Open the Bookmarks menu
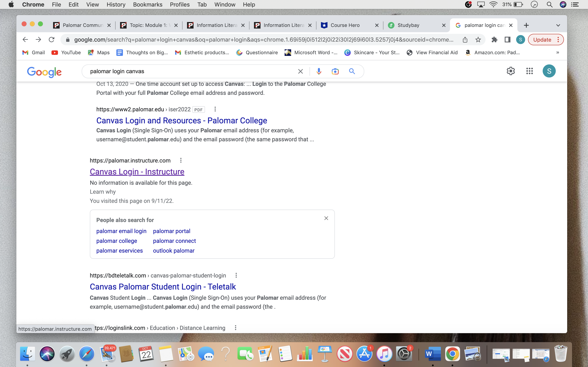This screenshot has height=367, width=588. tap(147, 5)
